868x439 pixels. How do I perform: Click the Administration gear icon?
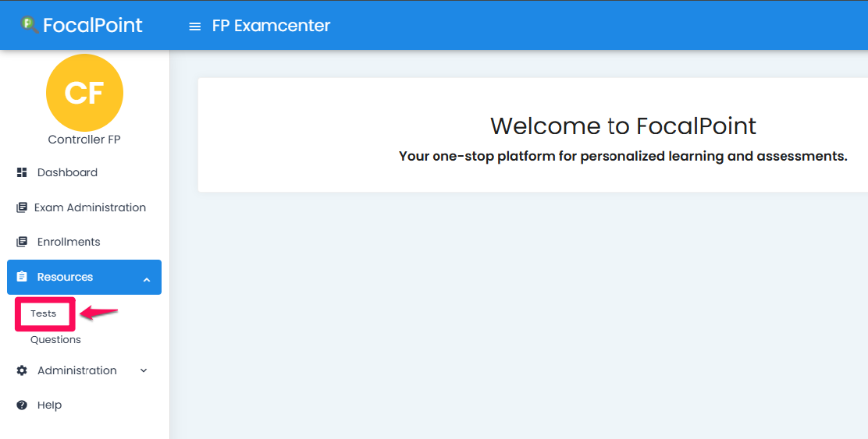(x=22, y=370)
